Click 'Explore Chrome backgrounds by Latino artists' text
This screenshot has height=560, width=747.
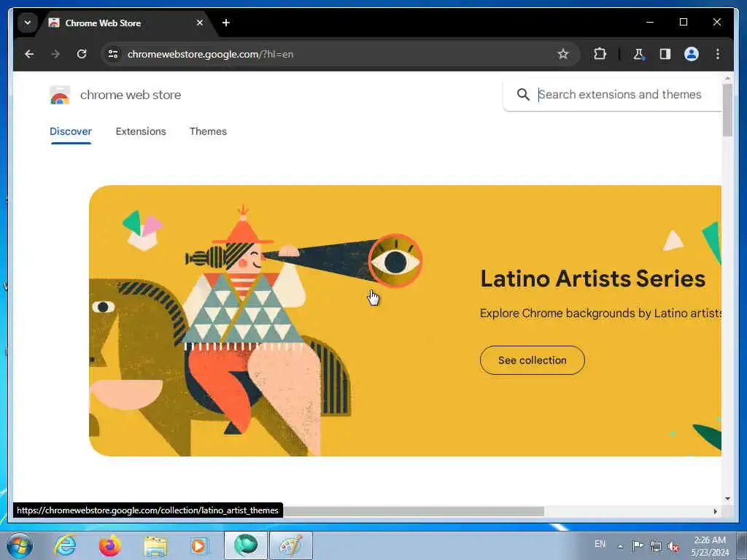point(600,314)
